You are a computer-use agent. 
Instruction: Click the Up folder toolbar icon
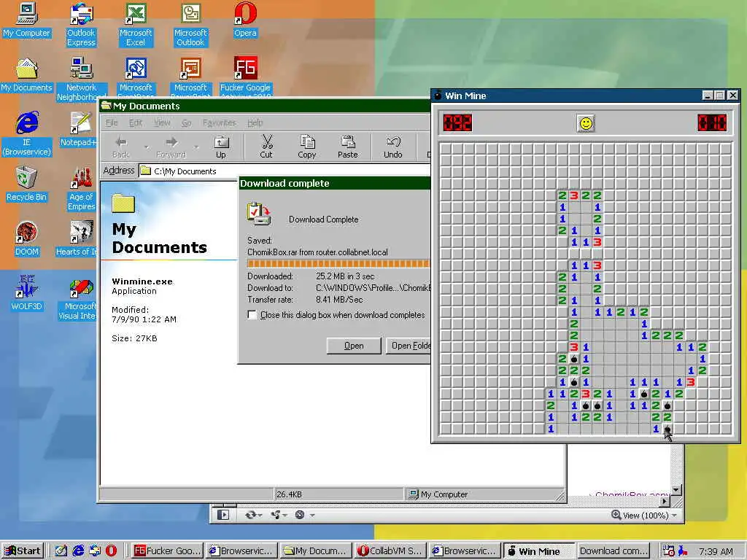tap(221, 147)
